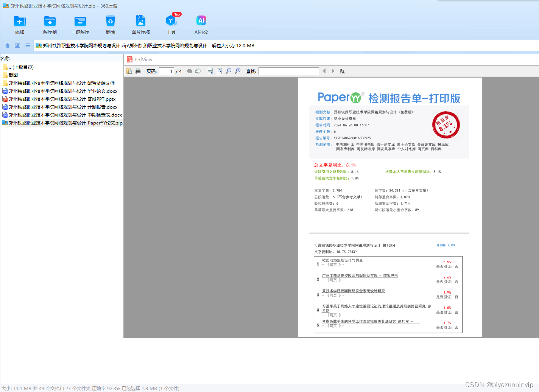The height and width of the screenshot is (392, 539).
Task: Click the status bar file size summary
Action: click(90, 388)
